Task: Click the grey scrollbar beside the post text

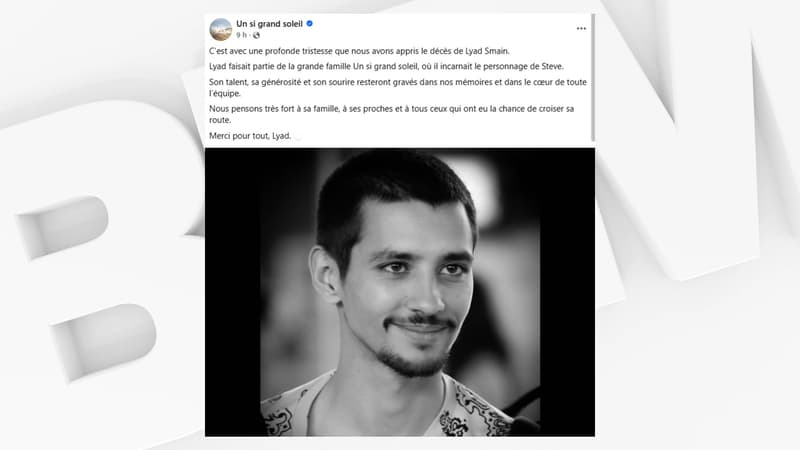Action: click(x=593, y=78)
